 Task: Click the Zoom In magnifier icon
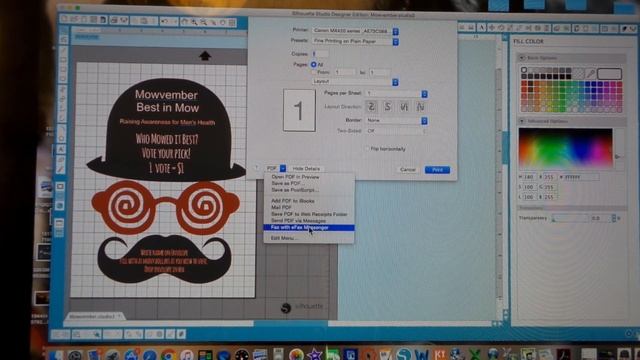(194, 22)
